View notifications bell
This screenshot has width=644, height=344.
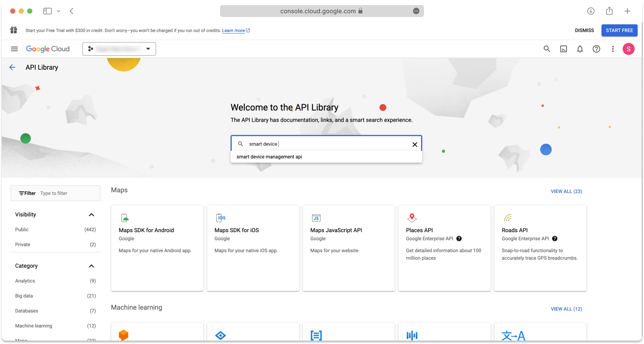coord(580,48)
